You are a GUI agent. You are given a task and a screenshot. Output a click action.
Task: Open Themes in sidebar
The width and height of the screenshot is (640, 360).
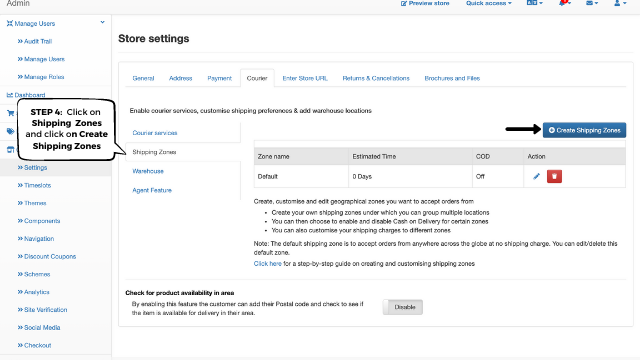point(35,203)
